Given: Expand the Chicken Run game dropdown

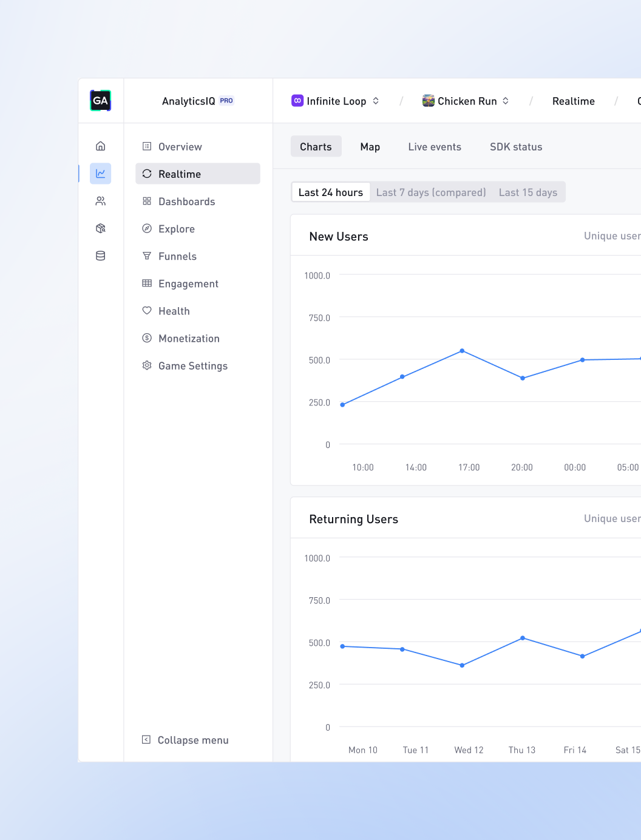Looking at the screenshot, I should pyautogui.click(x=506, y=101).
